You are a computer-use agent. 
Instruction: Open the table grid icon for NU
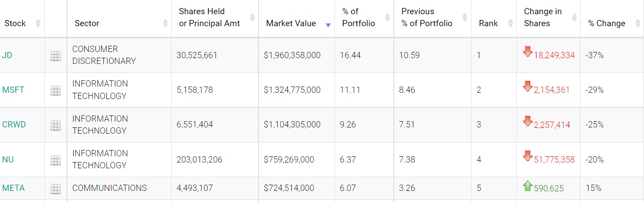[55, 160]
